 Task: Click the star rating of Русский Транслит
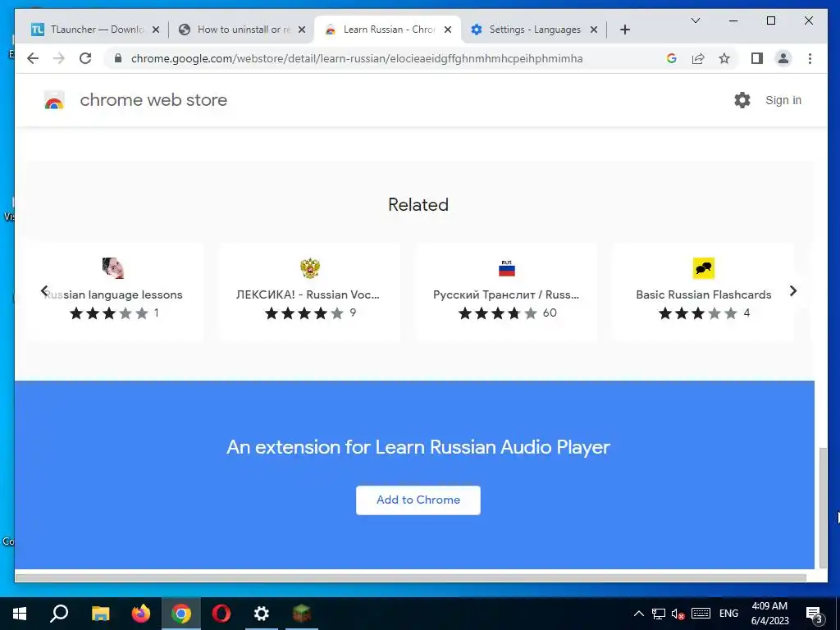pyautogui.click(x=498, y=313)
